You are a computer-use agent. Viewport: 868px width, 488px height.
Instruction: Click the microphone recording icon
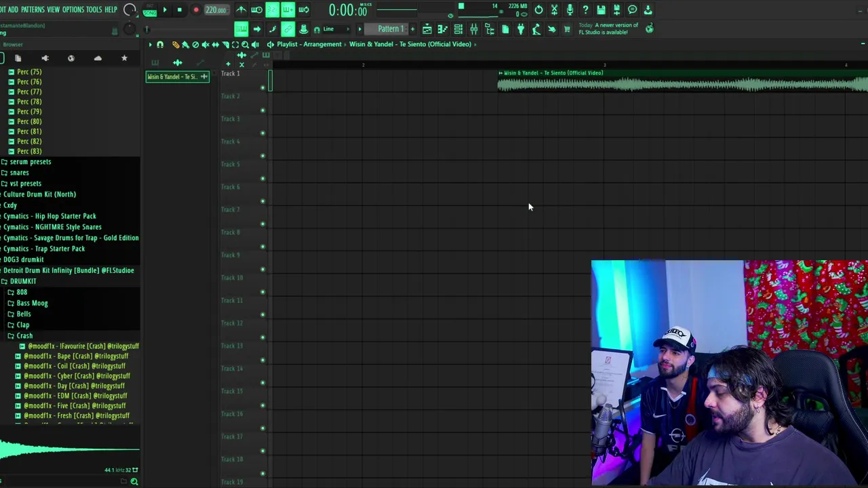pos(570,9)
